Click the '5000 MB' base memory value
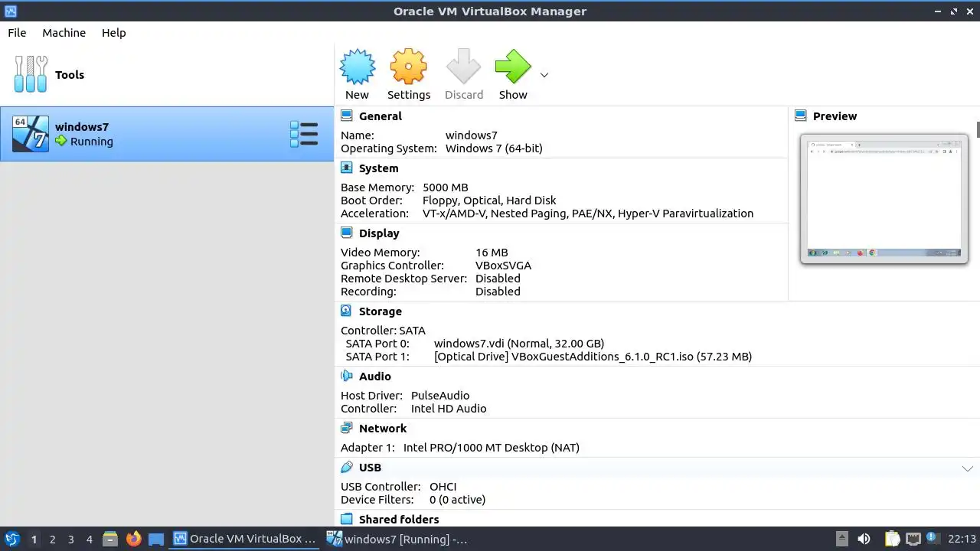Screen dimensions: 980x551 [446, 187]
